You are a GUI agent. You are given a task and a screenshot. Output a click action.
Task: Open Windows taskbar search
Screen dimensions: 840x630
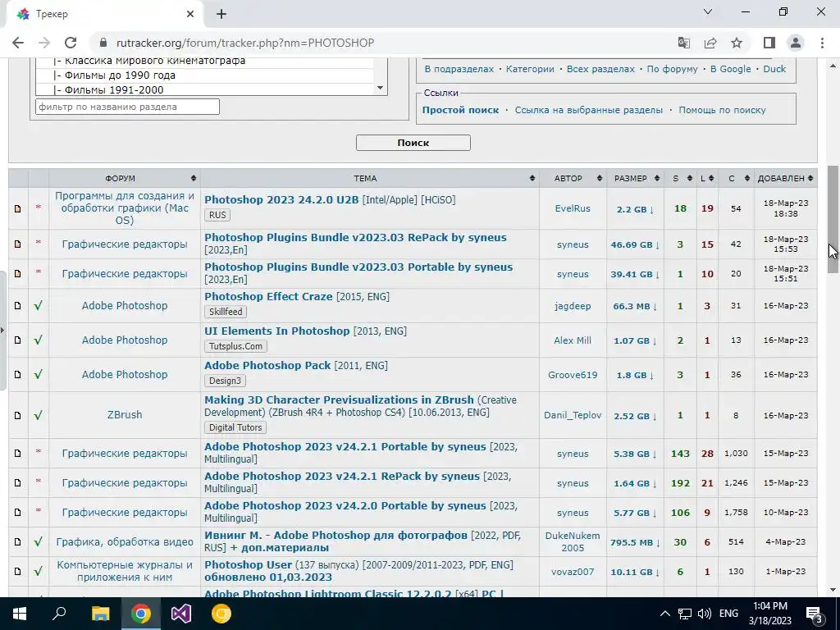tap(59, 614)
